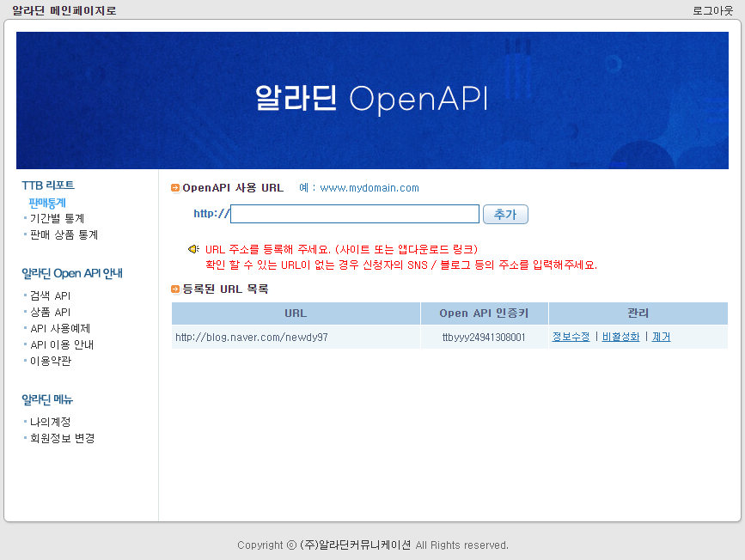Click 정보수정 for the registered URL

point(571,337)
